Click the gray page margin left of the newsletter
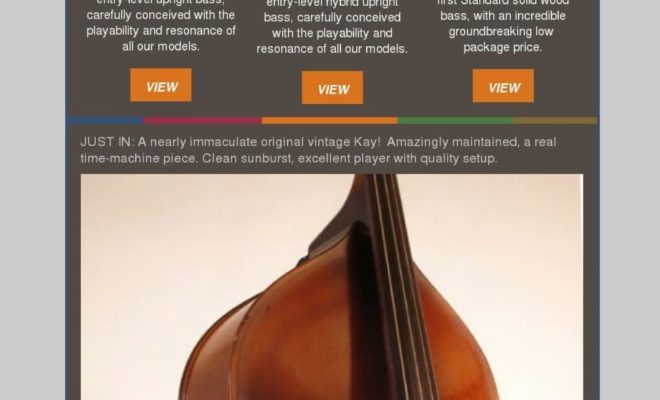This screenshot has height=400, width=660. 32,200
